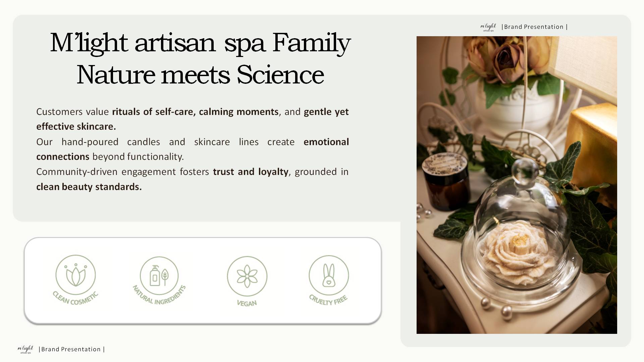Click the bottom-left 'Brand Presentation' footer text
The width and height of the screenshot is (644, 362).
coord(71,349)
